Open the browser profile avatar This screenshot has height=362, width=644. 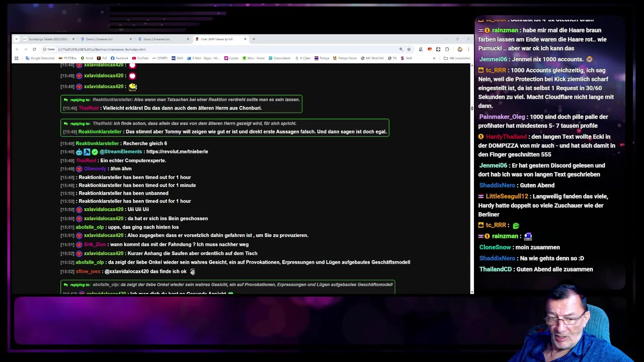460,49
